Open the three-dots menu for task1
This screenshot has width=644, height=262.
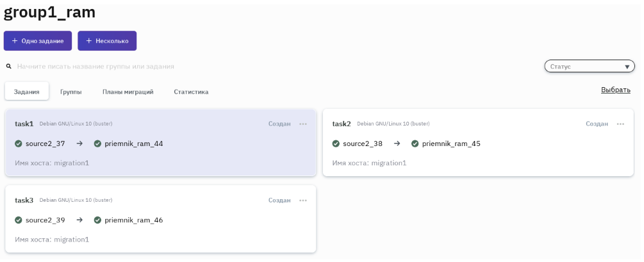click(x=303, y=124)
